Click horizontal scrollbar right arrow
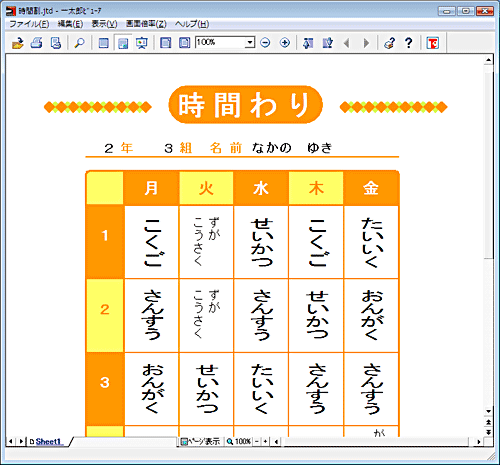The width and height of the screenshot is (500, 465). (x=479, y=442)
